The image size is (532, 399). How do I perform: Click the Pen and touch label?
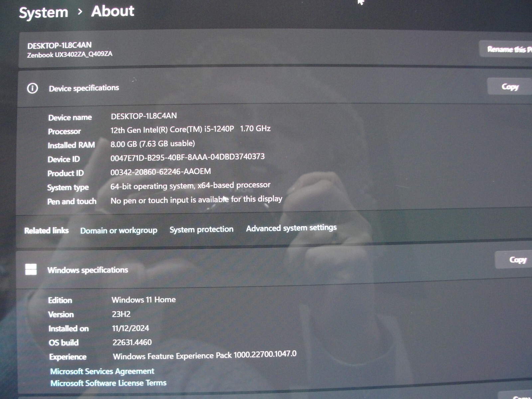(72, 201)
